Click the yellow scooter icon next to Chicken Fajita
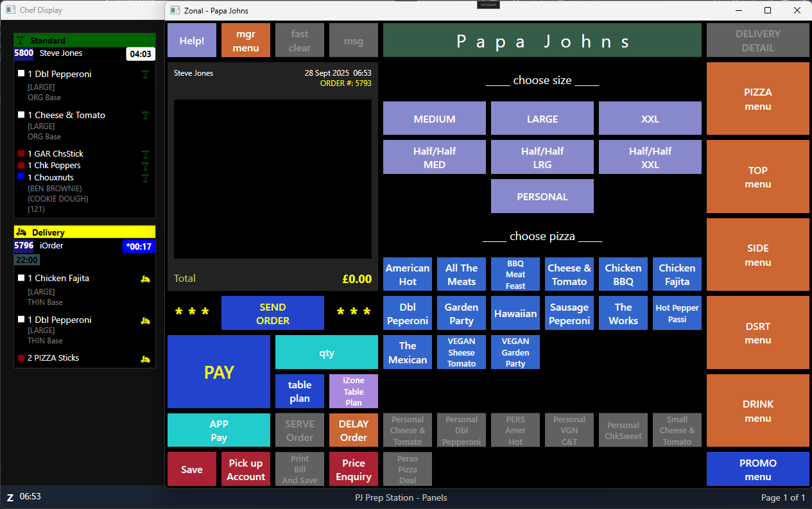Screen dimensions: 812x509 146,279
